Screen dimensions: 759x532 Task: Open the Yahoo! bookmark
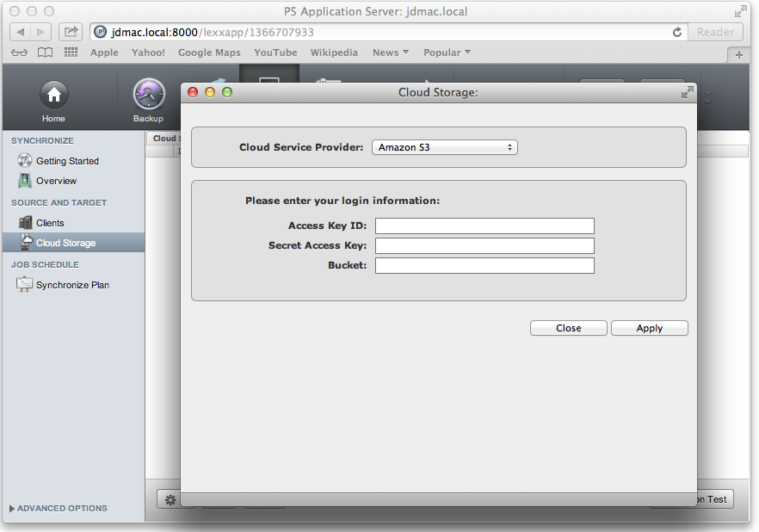148,53
